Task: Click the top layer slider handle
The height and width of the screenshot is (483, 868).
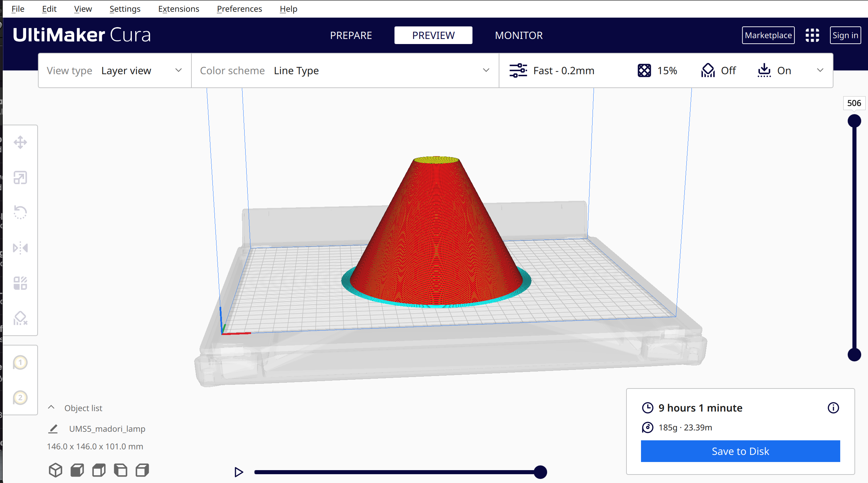Action: click(854, 121)
